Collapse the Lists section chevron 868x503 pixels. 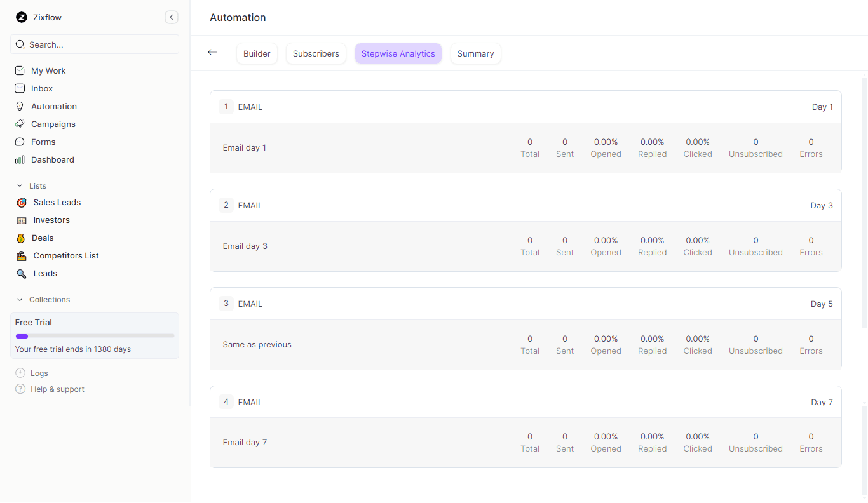coord(20,185)
